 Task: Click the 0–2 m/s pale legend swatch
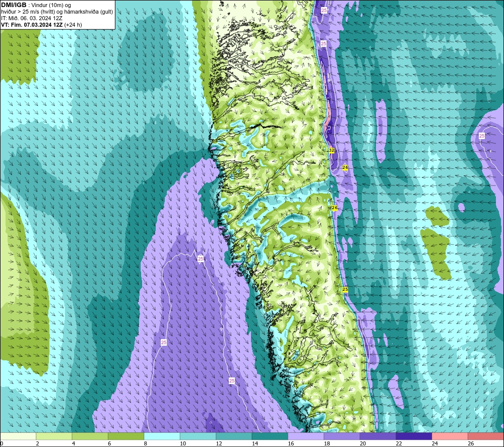(x=18, y=436)
